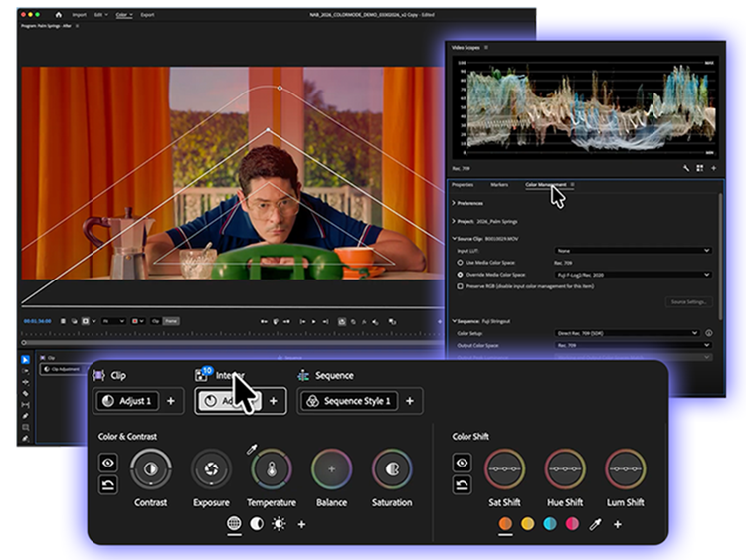The height and width of the screenshot is (560, 746).
Task: Pick the Temperature eyedropper icon
Action: (252, 450)
